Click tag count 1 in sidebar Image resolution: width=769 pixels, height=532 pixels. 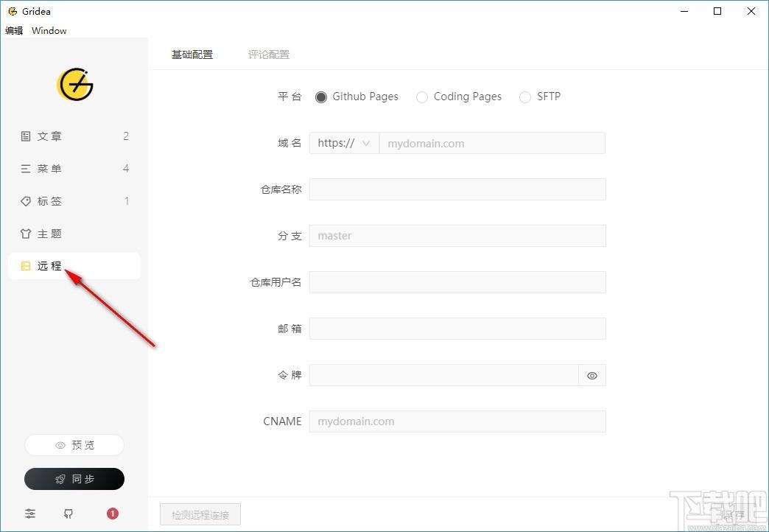coord(127,200)
